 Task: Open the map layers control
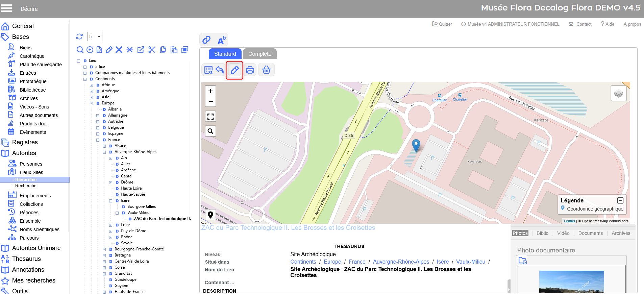618,93
